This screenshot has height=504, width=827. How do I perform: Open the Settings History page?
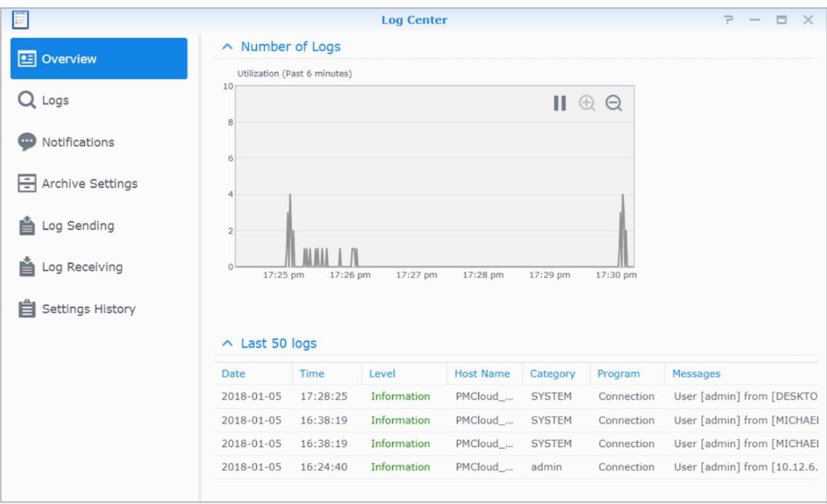coord(99,308)
